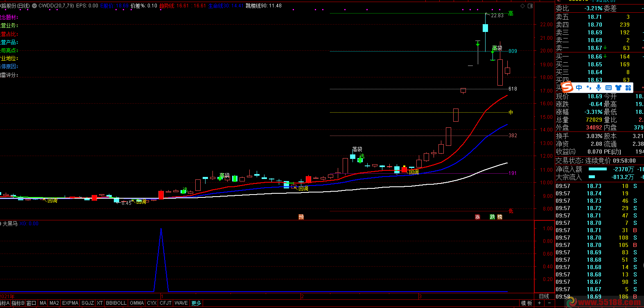Select the 指标A tab
Screen dimensions: 644x308
[x=5, y=303]
